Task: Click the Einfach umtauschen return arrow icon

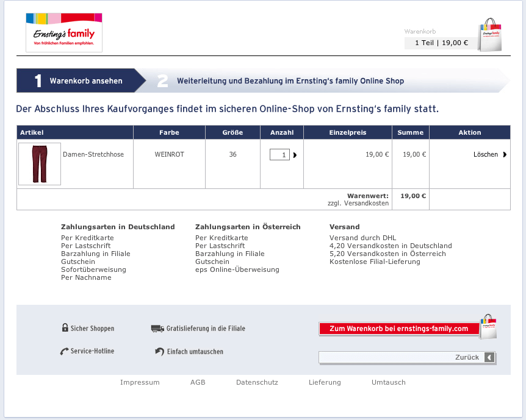Action: [159, 352]
